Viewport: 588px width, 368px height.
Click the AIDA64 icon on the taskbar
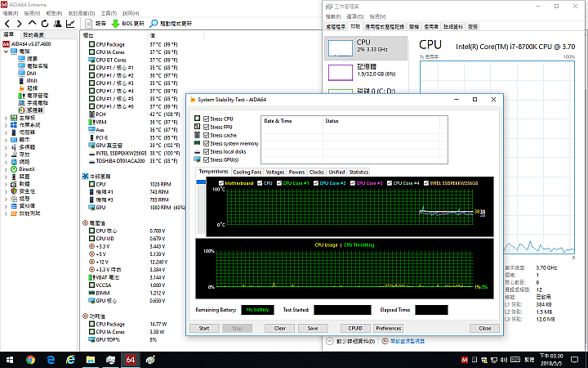pyautogui.click(x=130, y=360)
